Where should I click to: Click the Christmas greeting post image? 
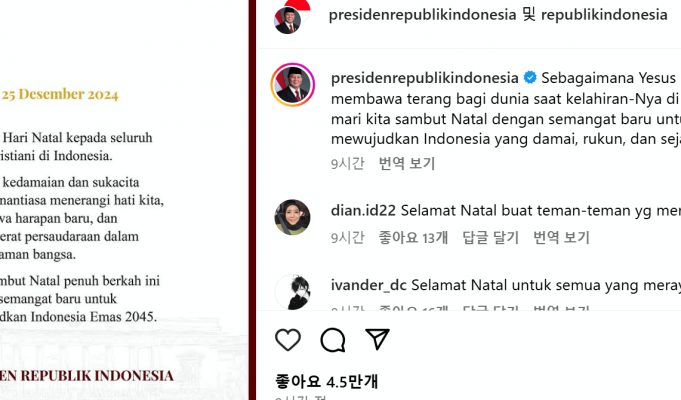coord(124,200)
